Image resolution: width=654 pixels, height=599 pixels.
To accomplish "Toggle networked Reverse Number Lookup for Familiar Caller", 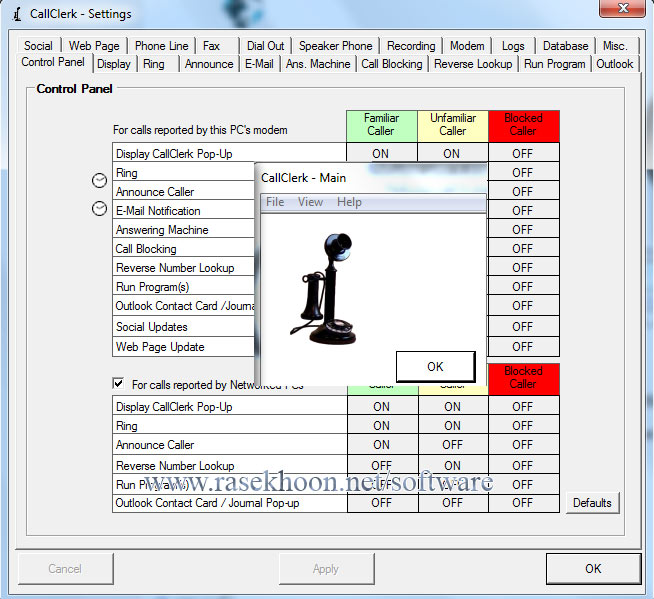I will click(382, 465).
